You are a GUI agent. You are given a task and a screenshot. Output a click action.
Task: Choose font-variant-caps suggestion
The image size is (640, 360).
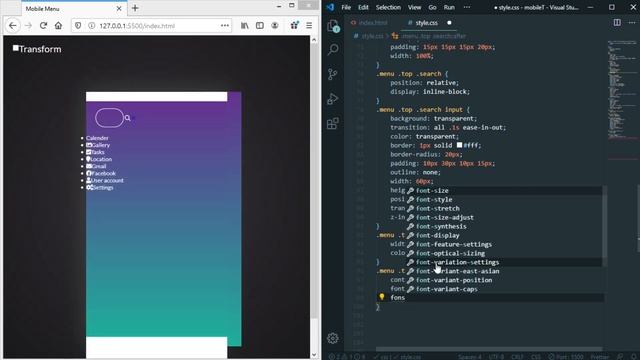(x=504, y=289)
